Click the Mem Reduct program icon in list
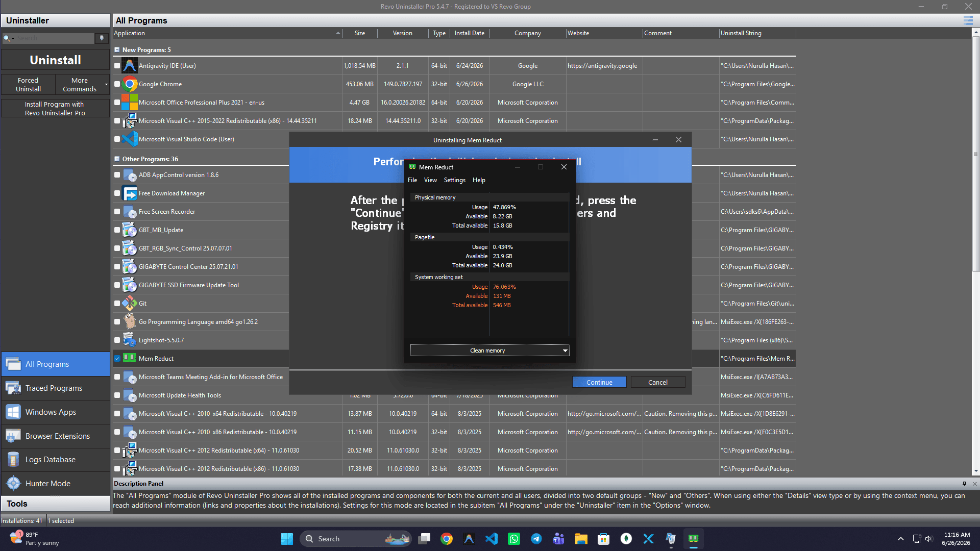The width and height of the screenshot is (980, 551). (x=130, y=359)
